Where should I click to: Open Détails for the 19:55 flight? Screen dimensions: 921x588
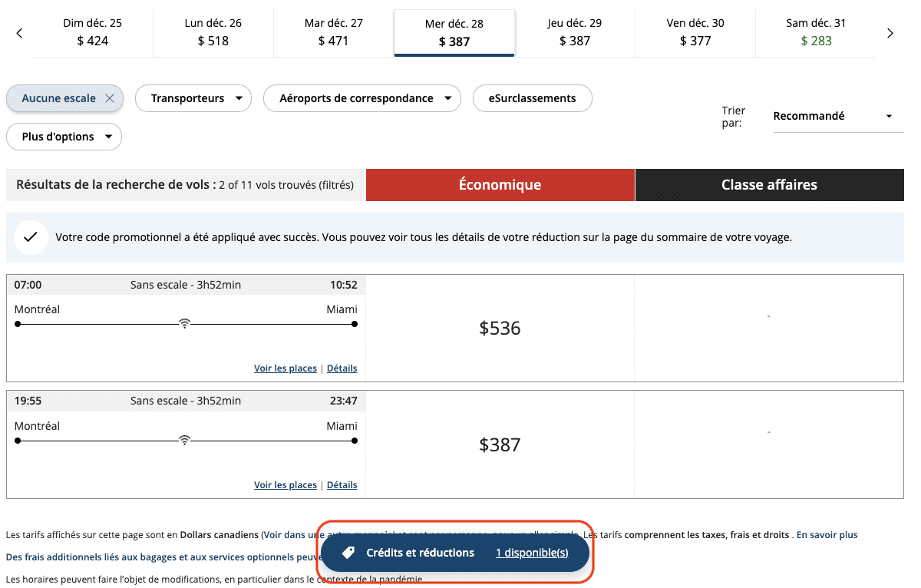click(342, 484)
